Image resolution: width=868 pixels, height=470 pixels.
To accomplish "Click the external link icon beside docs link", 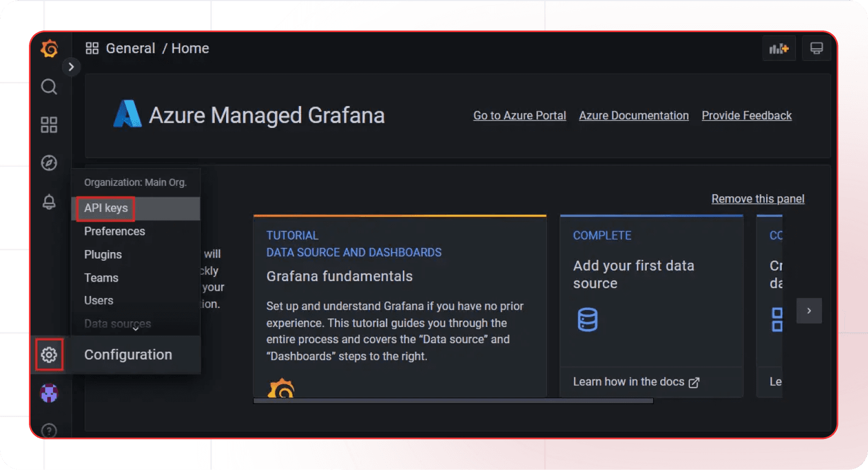I will 694,382.
